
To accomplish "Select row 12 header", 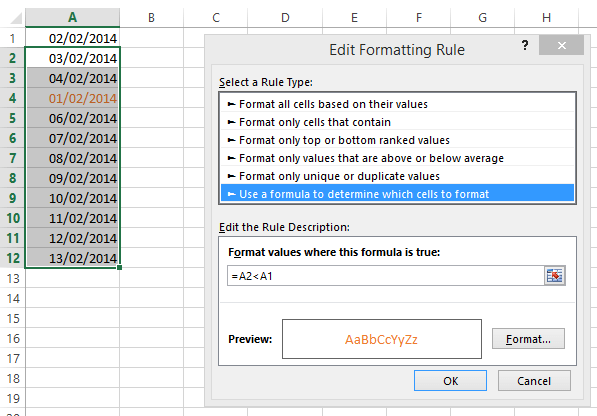I will click(x=13, y=258).
